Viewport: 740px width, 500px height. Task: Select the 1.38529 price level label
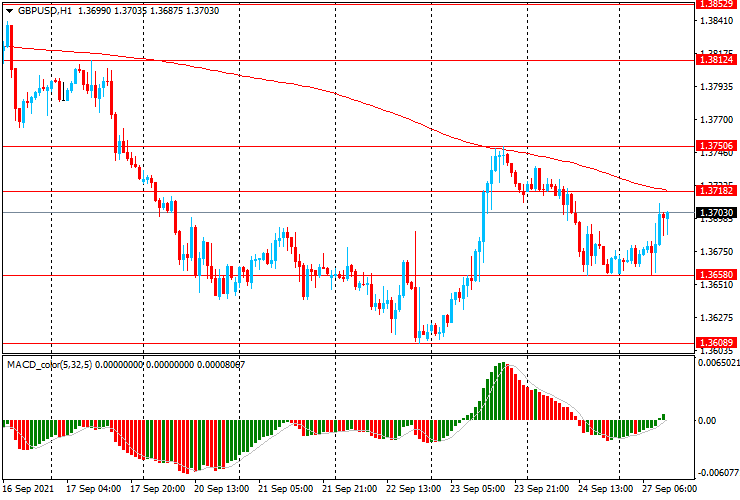[x=716, y=4]
